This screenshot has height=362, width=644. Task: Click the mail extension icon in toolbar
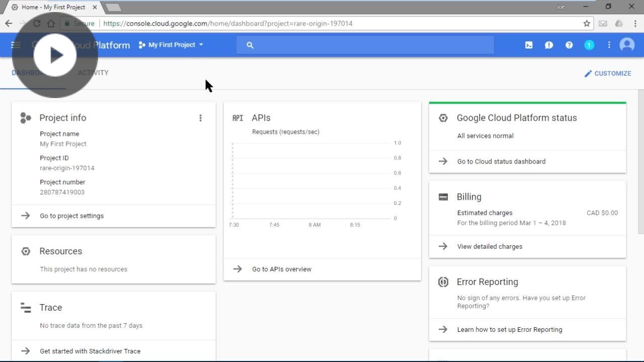[x=603, y=23]
